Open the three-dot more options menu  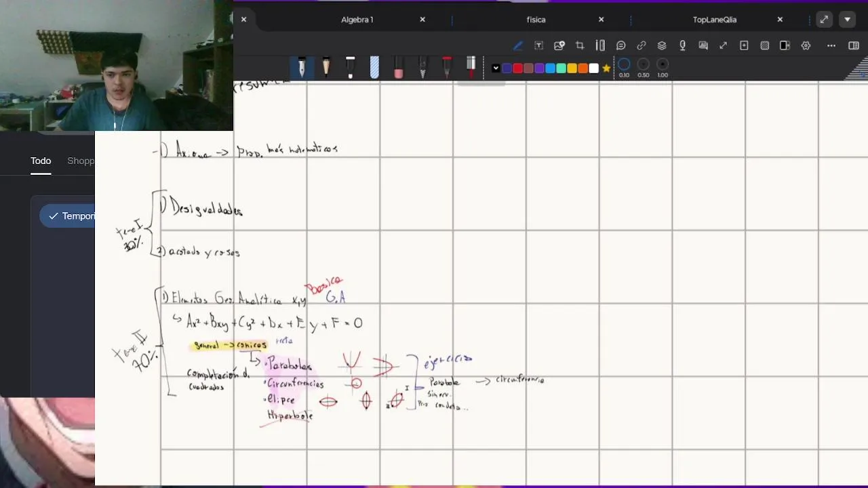pyautogui.click(x=831, y=45)
